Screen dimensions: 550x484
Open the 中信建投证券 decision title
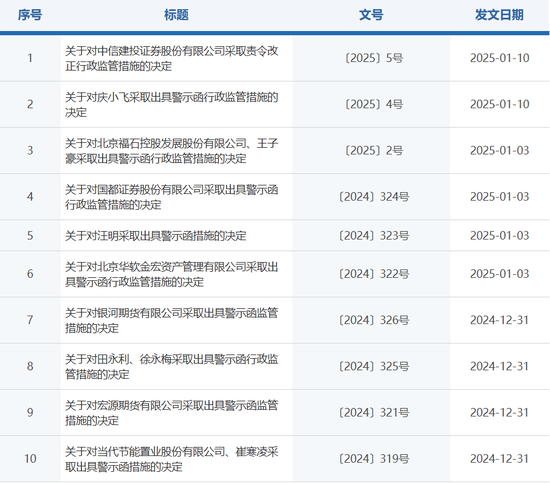click(172, 59)
